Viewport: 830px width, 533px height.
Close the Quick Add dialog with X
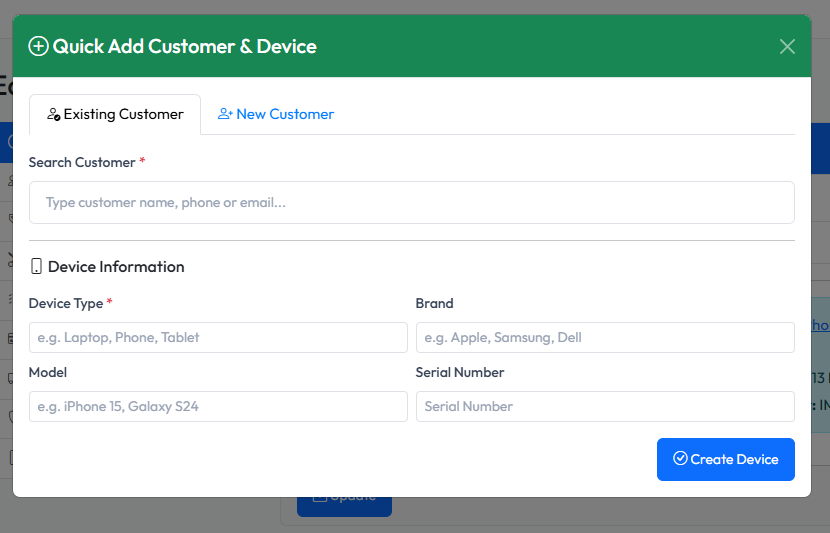[787, 46]
